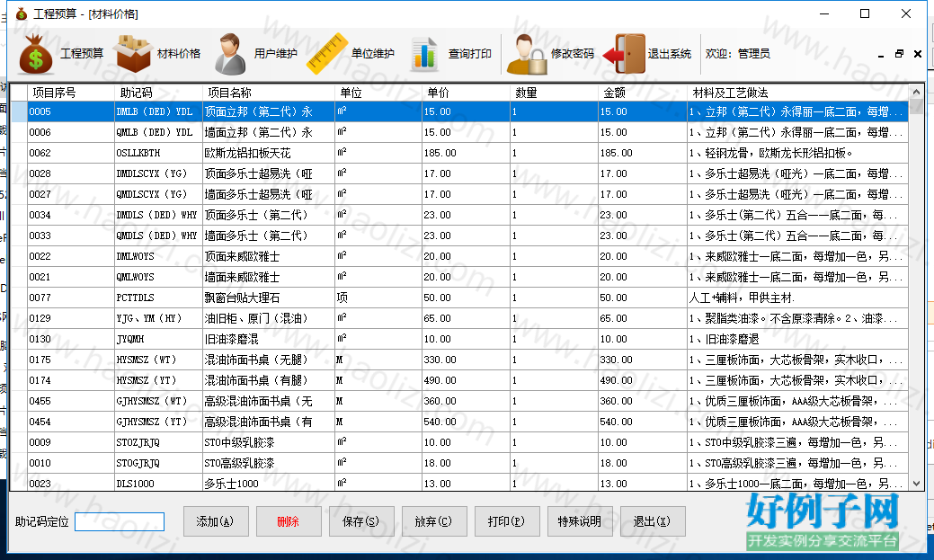Click 单价 cell 490.00 in row 0174
The height and width of the screenshot is (560, 934).
466,381
